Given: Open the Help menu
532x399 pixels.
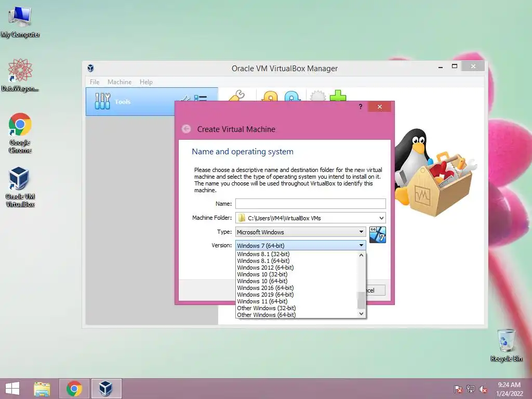Looking at the screenshot, I should [x=146, y=82].
